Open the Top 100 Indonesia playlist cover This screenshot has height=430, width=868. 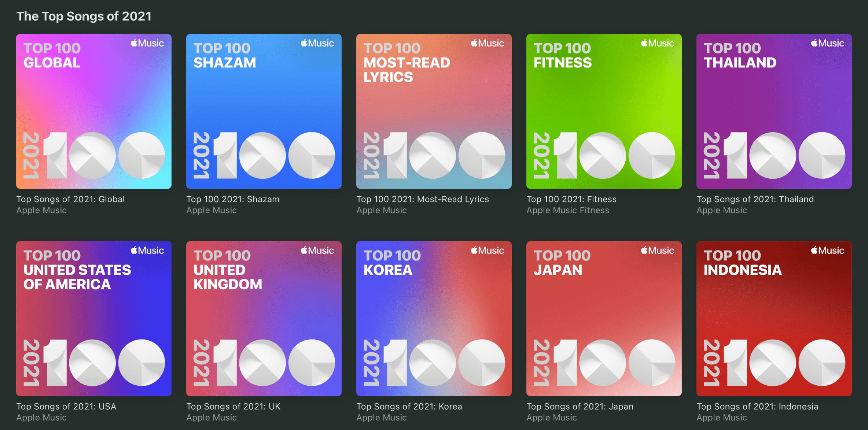pos(774,319)
